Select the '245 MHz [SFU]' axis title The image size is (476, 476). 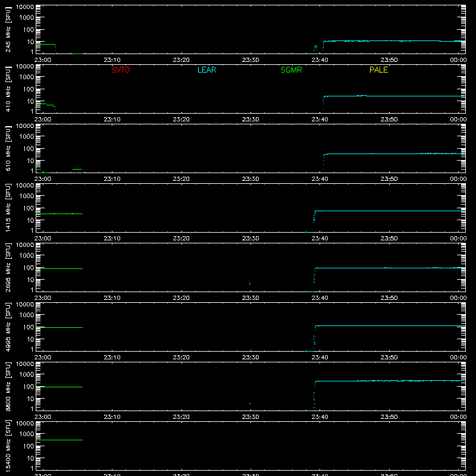point(8,29)
